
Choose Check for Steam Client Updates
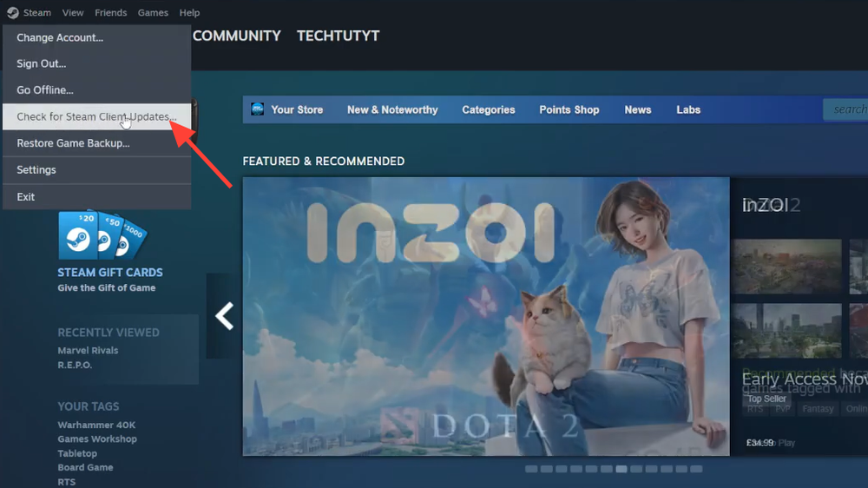[97, 117]
